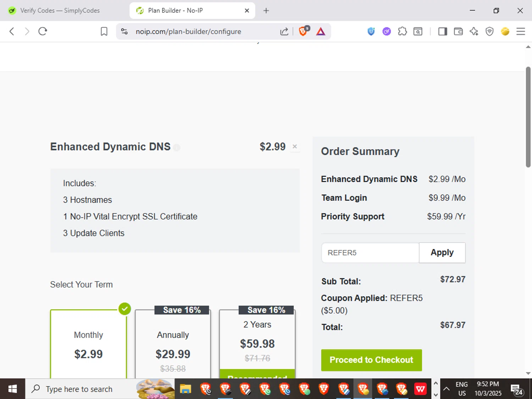
Task: Click the scrollbar down arrow
Action: 528,373
